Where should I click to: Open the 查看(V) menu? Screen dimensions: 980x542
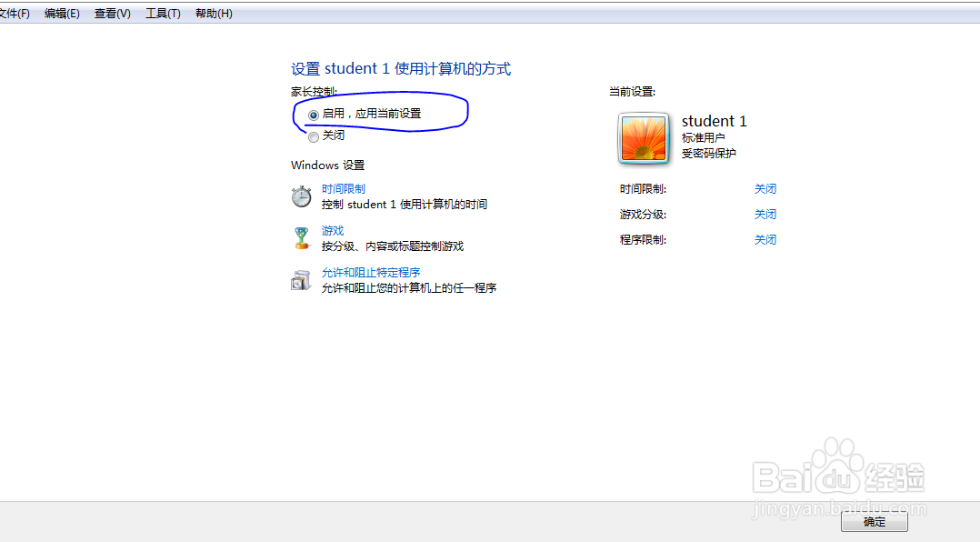(110, 13)
